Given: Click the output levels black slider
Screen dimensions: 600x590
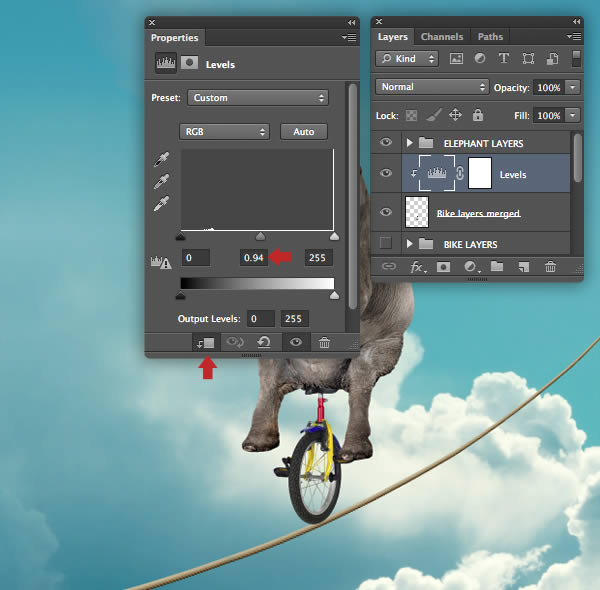Looking at the screenshot, I should coord(181,295).
